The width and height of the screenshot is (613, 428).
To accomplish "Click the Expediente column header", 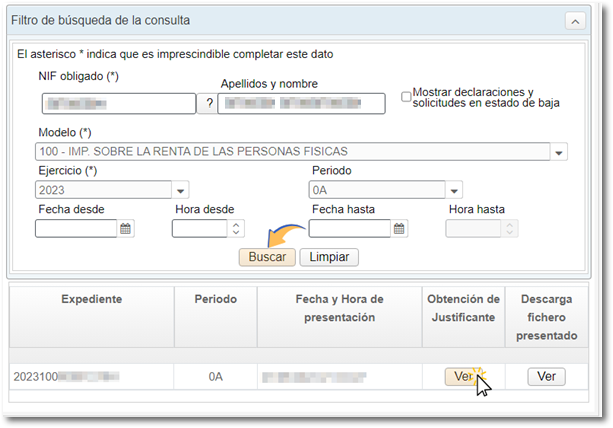I will 91,299.
